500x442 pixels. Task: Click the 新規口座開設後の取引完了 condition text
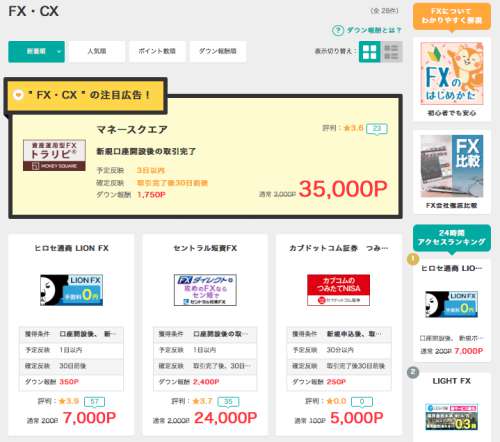click(146, 152)
